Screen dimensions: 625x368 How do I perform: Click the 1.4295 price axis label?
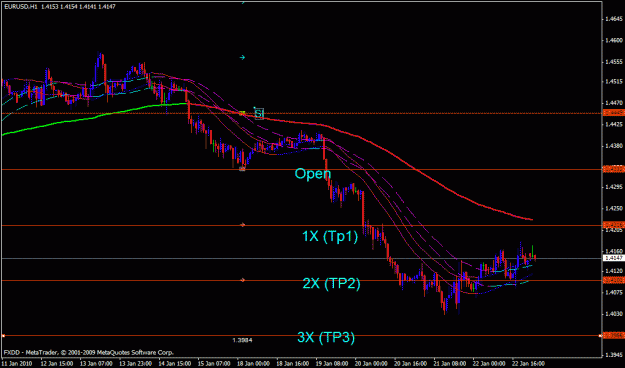click(x=614, y=187)
